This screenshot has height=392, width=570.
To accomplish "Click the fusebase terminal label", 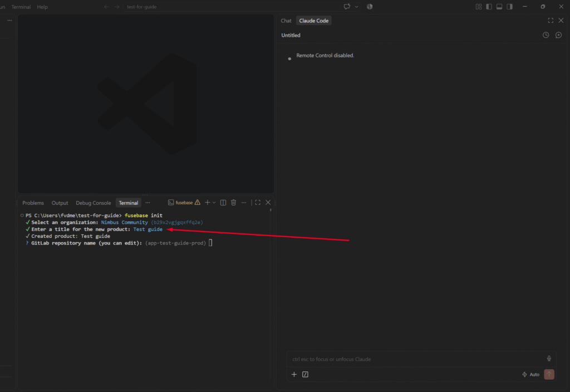I will (184, 203).
